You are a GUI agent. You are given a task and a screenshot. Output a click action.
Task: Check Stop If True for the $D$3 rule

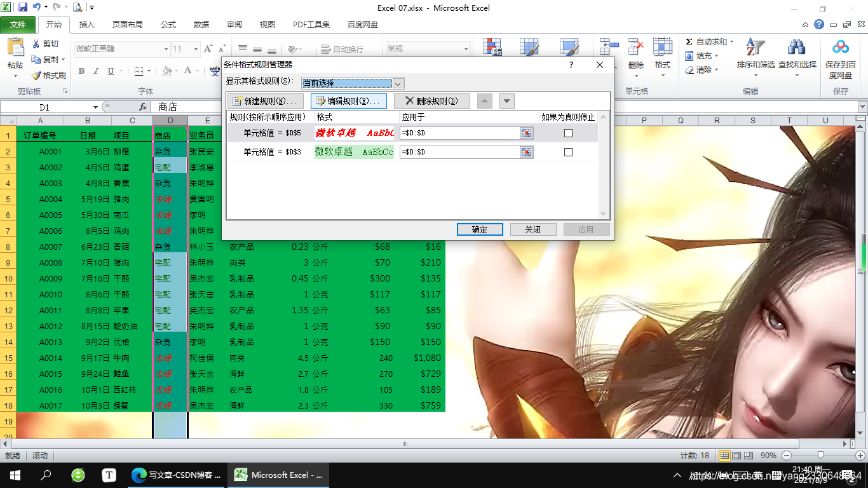point(568,152)
